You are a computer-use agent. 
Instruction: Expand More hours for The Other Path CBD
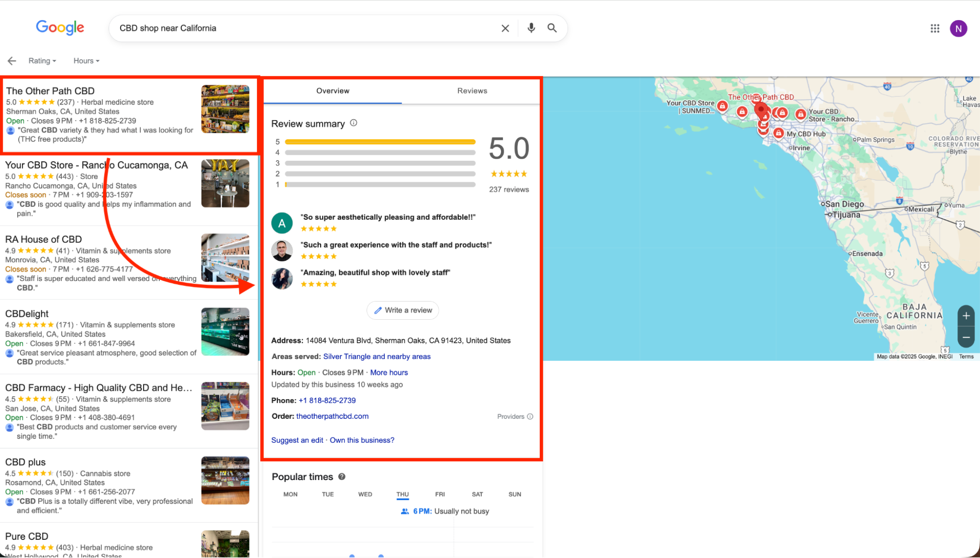coord(389,372)
